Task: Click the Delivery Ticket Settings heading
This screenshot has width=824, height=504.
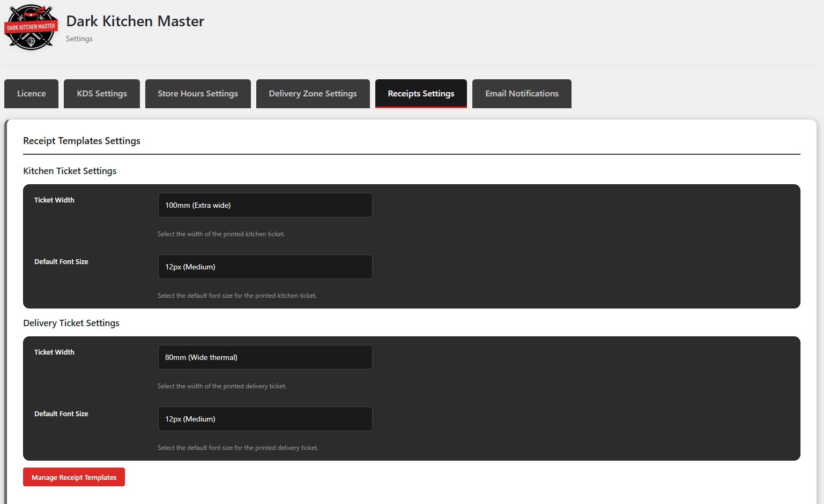Action: (x=71, y=323)
